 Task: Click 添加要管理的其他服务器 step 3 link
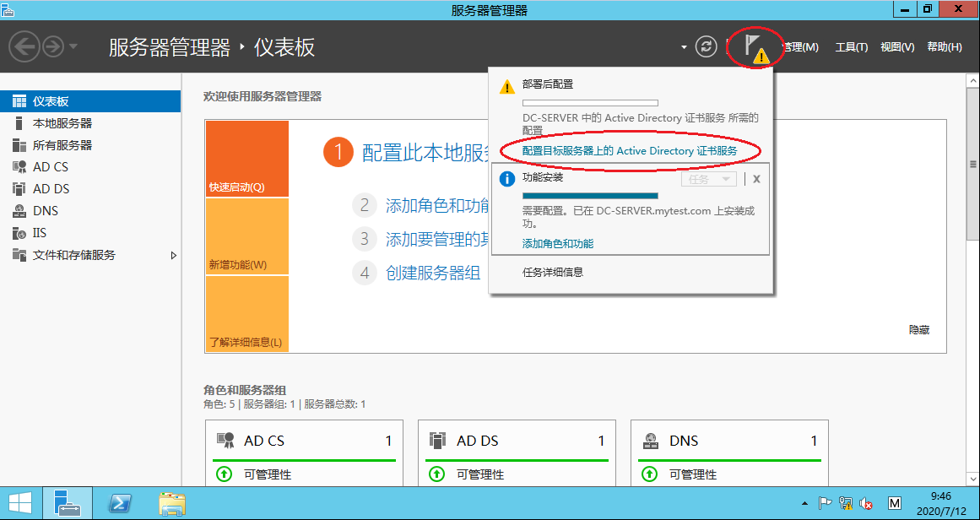(x=437, y=239)
